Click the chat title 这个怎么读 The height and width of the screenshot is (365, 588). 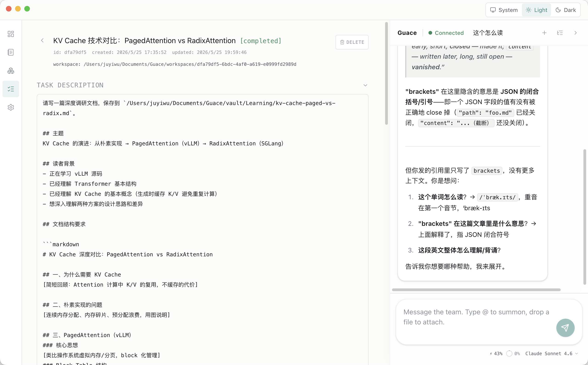[x=488, y=33]
